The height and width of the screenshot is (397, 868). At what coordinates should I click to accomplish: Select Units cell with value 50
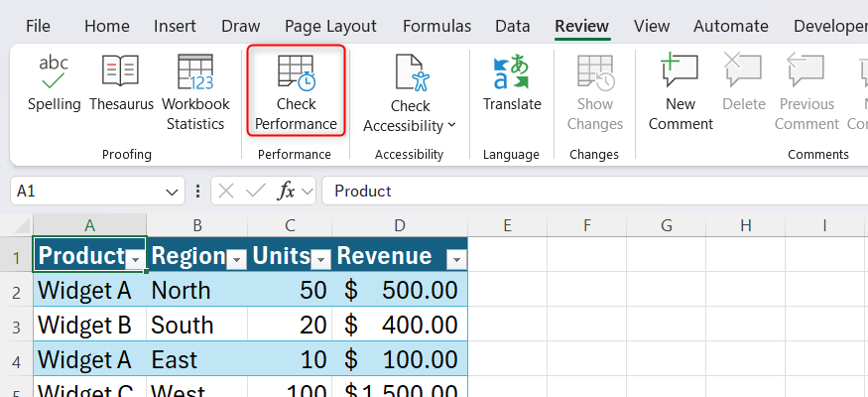coord(290,289)
